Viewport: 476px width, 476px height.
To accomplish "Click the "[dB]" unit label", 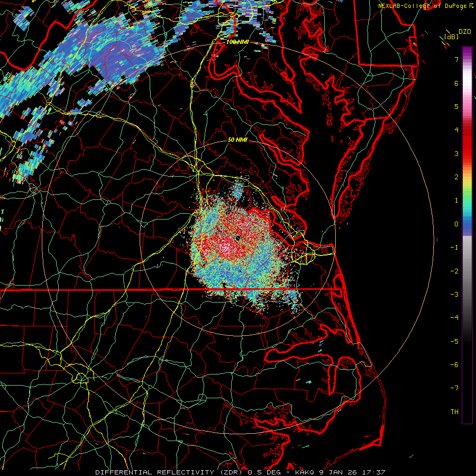I will click(452, 36).
